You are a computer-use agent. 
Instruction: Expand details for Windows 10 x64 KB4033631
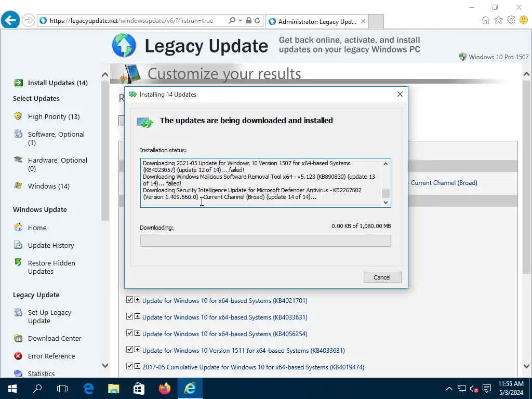pyautogui.click(x=137, y=316)
